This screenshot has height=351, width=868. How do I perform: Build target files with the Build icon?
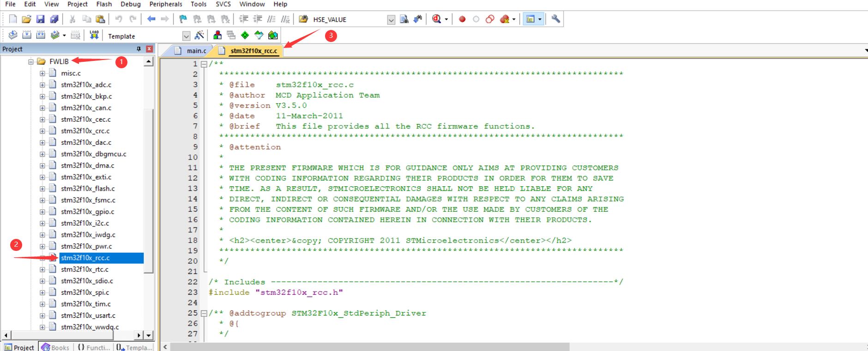27,35
